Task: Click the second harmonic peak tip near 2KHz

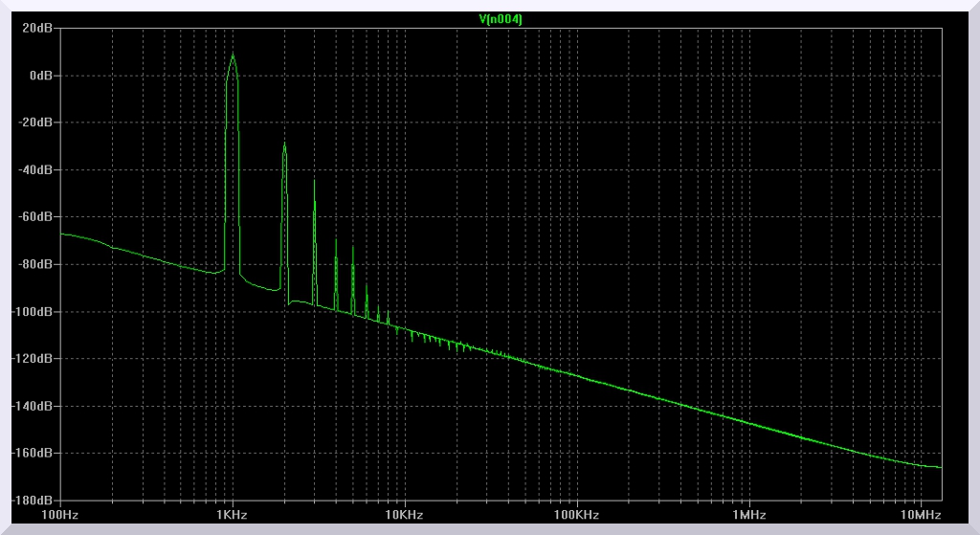Action: tap(284, 144)
